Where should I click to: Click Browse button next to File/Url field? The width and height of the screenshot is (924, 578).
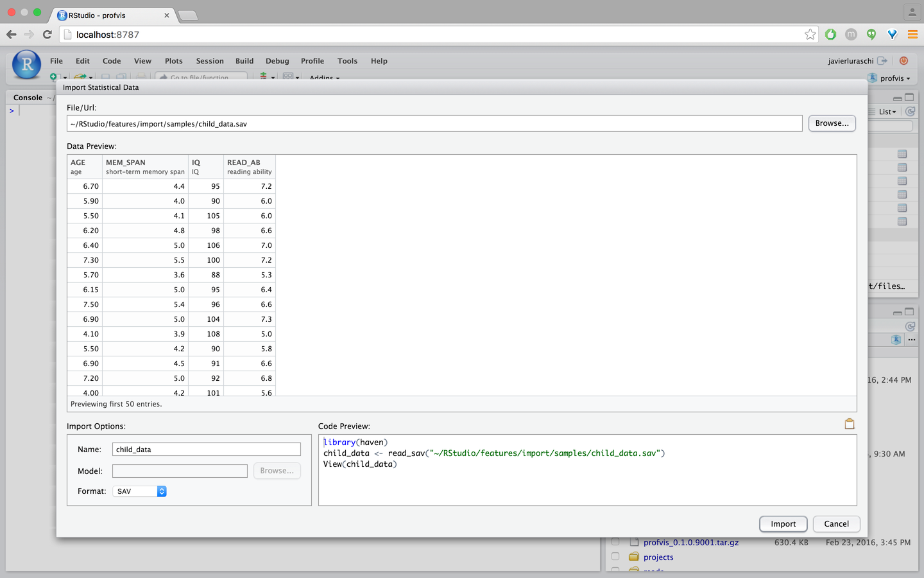[x=832, y=123]
